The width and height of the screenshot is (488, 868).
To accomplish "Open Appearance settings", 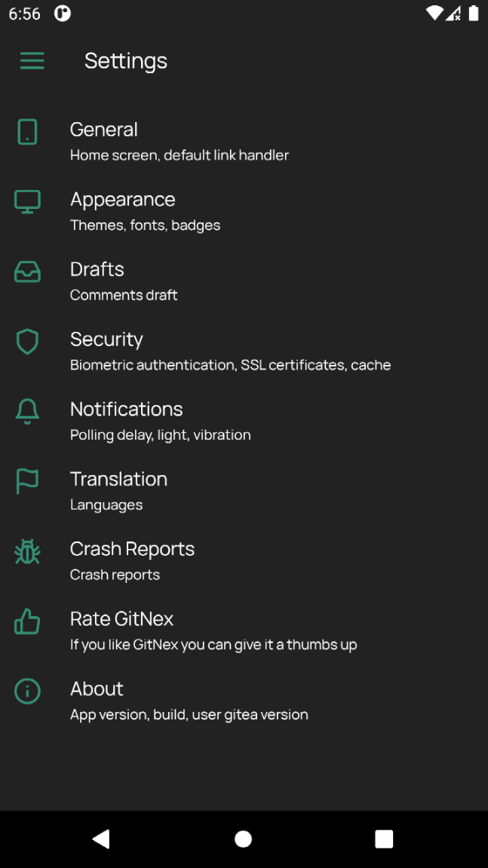I will 145,211.
